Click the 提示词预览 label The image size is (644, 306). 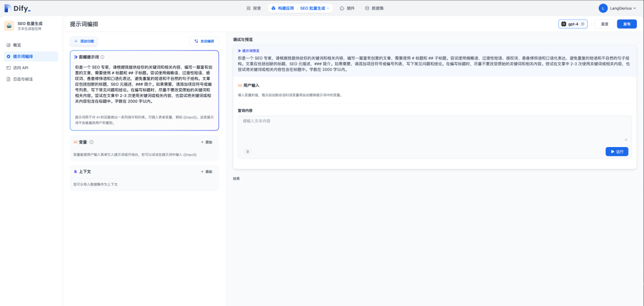(x=249, y=51)
